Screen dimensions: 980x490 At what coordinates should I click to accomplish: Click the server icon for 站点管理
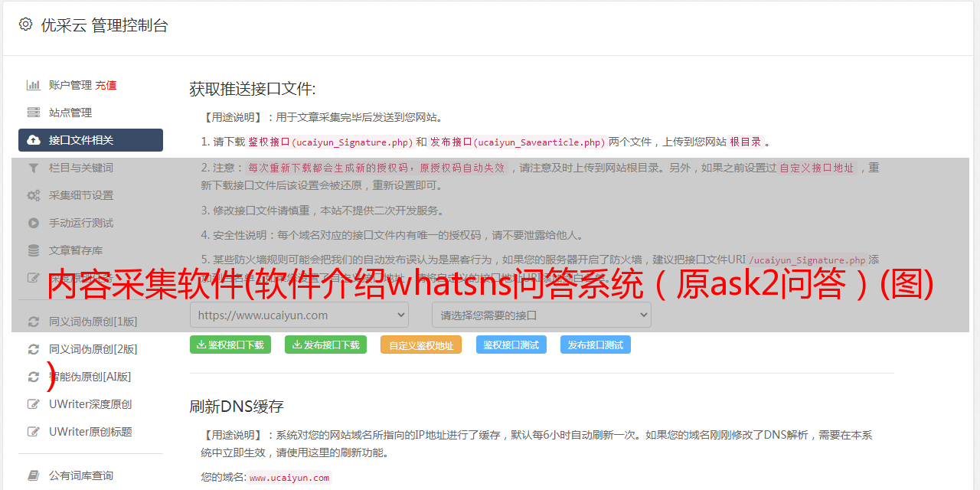coord(34,113)
